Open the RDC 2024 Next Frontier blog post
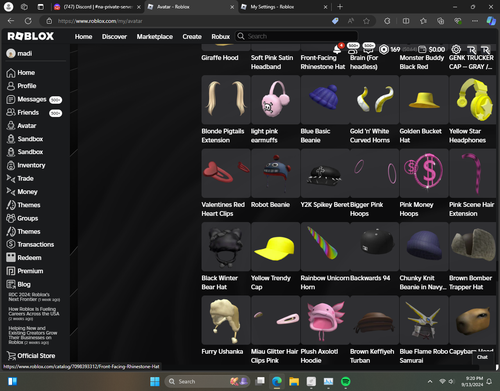Image resolution: width=500 pixels, height=391 pixels. tap(34, 297)
